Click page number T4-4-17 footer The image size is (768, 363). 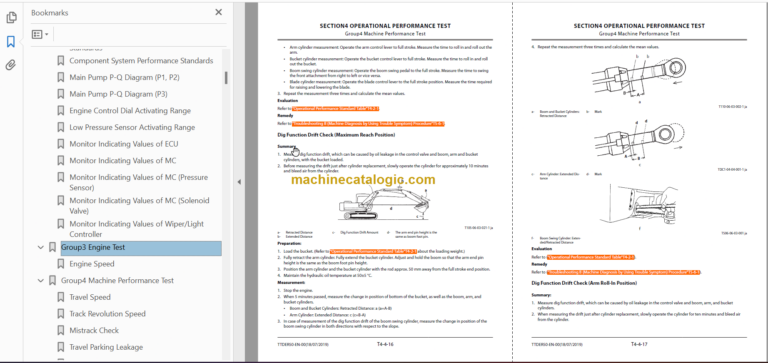(x=639, y=344)
